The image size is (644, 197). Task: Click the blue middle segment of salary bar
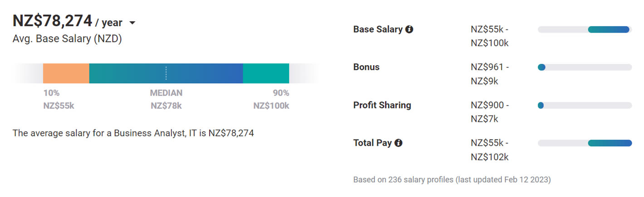204,73
